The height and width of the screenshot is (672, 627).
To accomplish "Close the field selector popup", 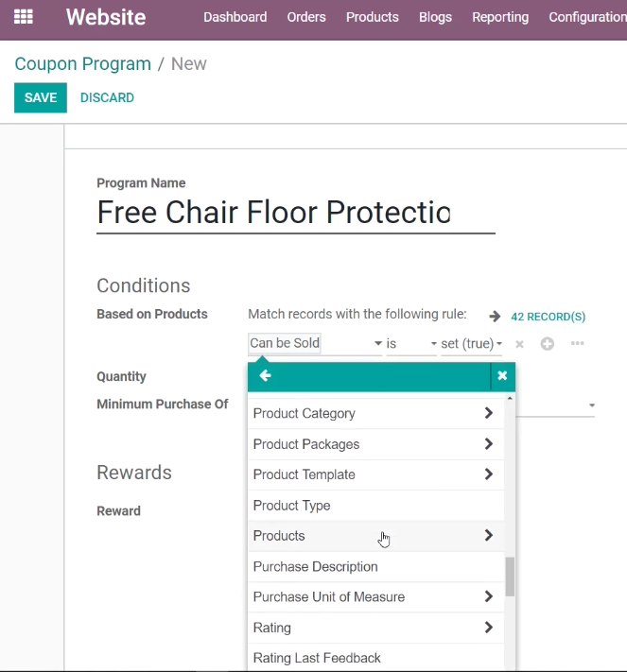I will tap(502, 376).
